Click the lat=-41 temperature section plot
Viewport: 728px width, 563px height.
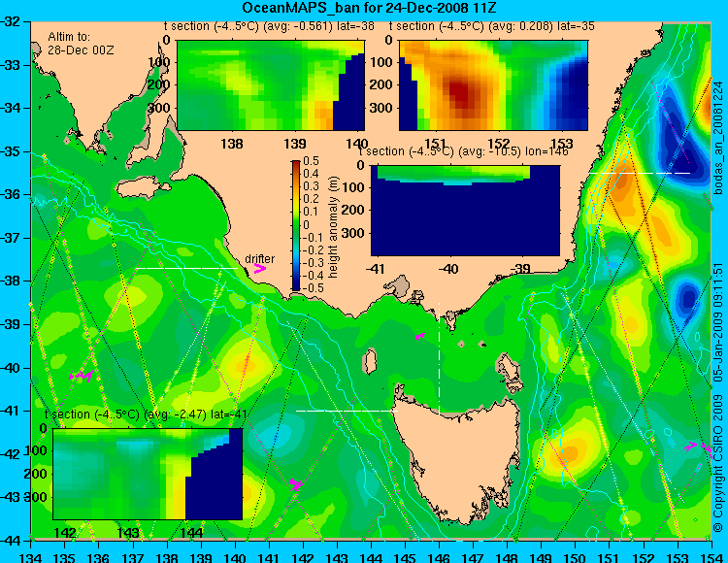148,474
